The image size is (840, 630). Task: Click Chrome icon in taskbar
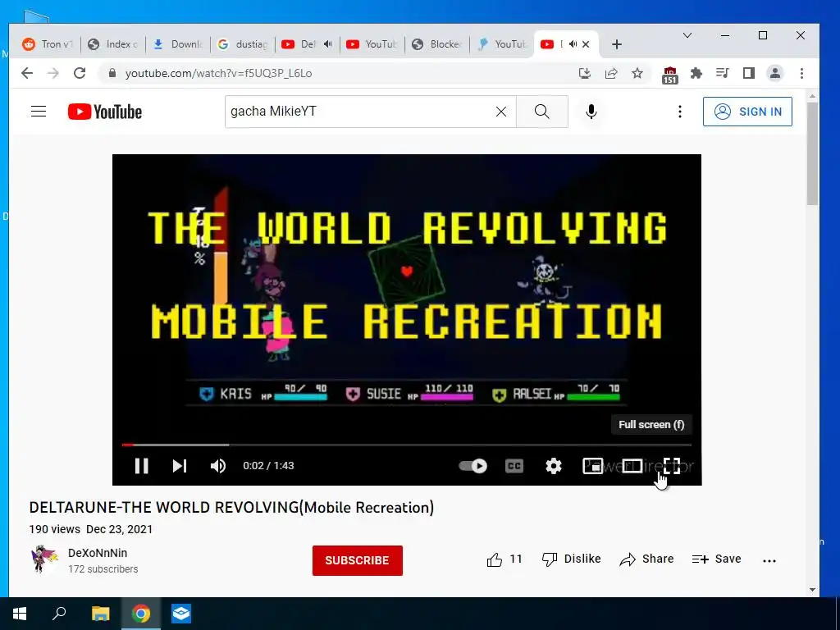(x=141, y=614)
